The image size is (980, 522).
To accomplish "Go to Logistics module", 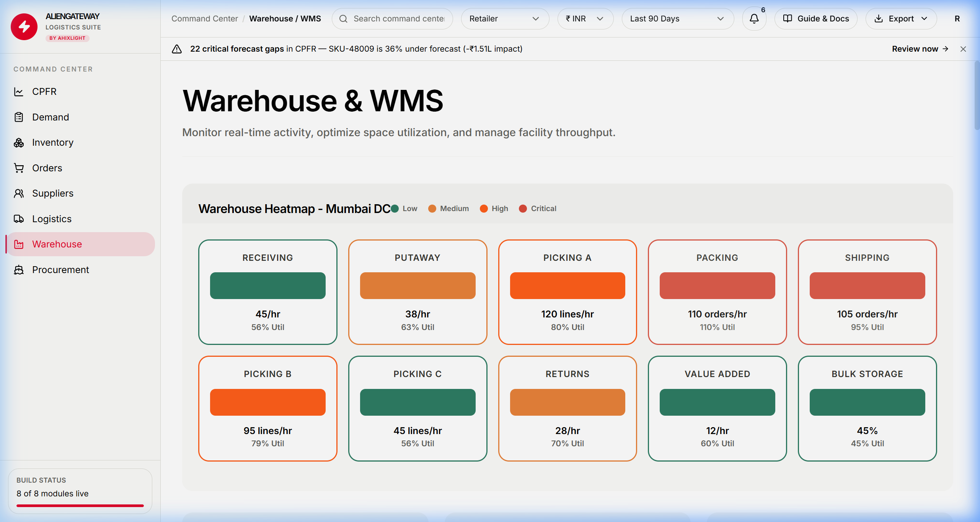I will [x=80, y=219].
